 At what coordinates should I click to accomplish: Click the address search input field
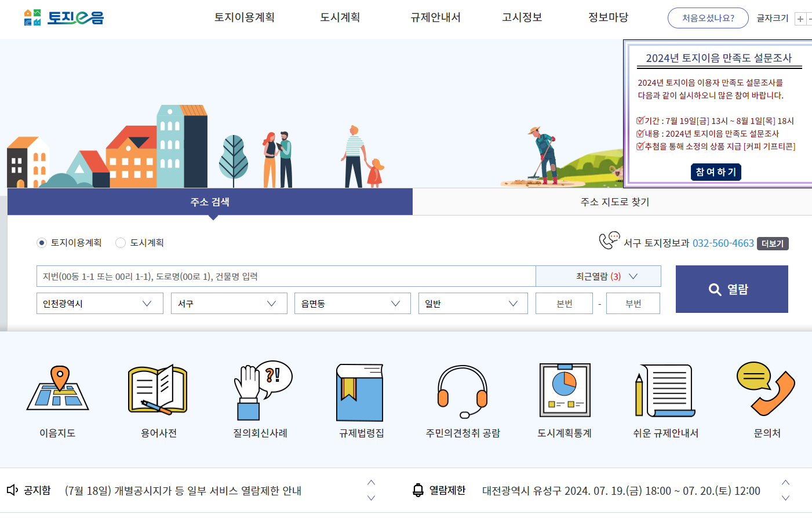[286, 276]
